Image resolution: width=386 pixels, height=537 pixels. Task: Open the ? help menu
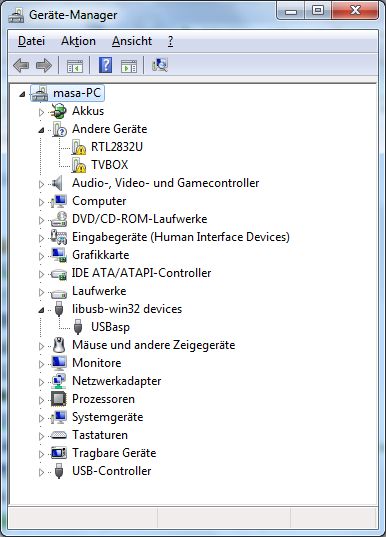tap(170, 41)
